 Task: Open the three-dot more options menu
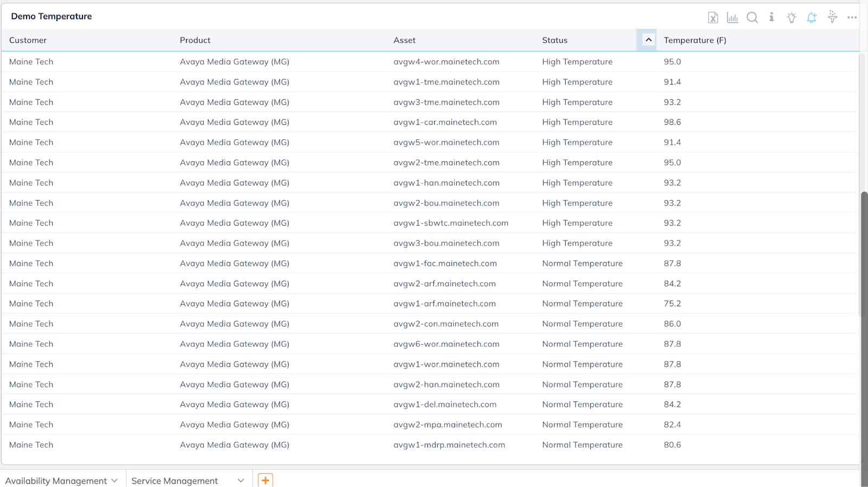click(x=852, y=17)
